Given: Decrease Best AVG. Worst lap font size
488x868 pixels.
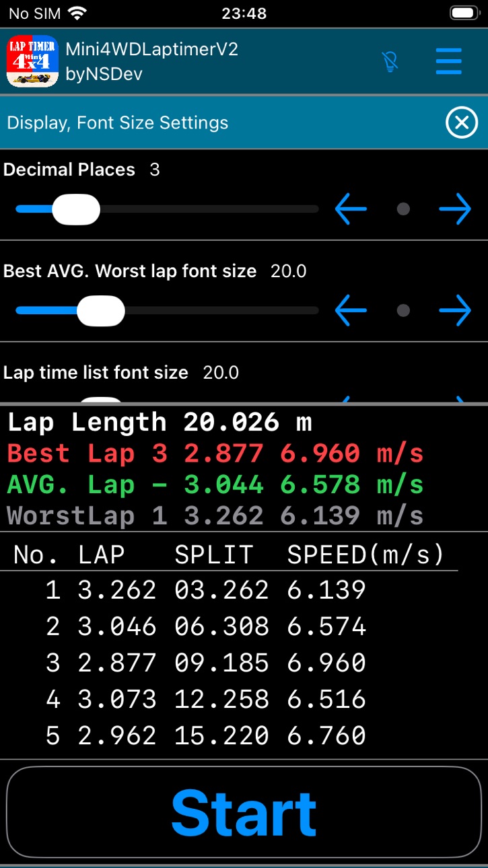Looking at the screenshot, I should pyautogui.click(x=351, y=310).
